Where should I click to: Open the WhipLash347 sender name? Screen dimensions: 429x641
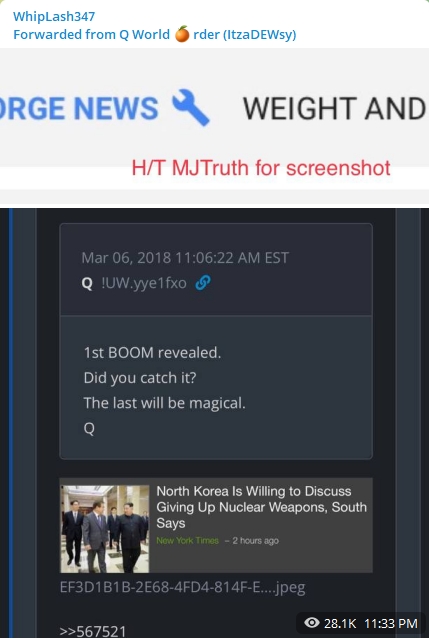[x=54, y=16]
